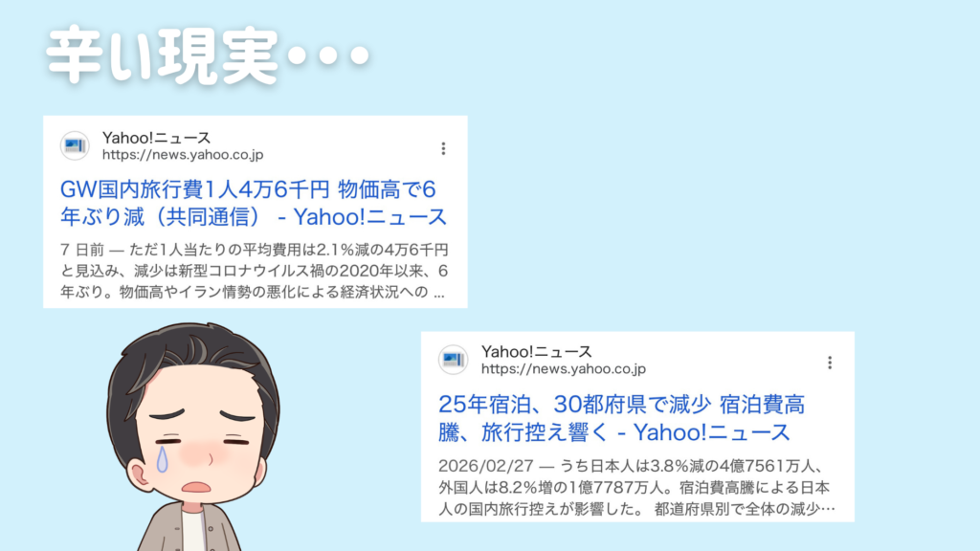Click the snippet text dated 2026/02/27
Screen dimensions: 980x551
click(x=636, y=487)
